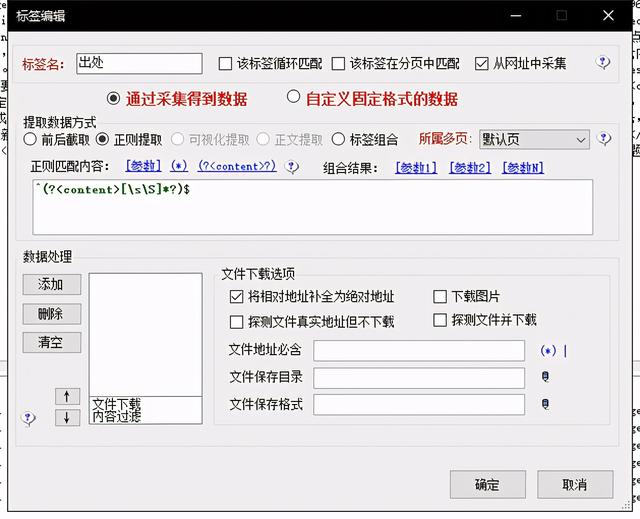Click the 标签名 input field
Viewport: 640px width, 519px height.
[138, 63]
